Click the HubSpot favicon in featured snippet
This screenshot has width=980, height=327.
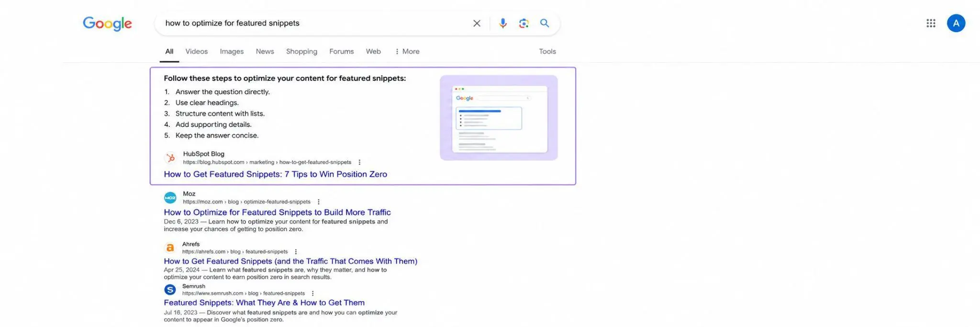click(x=170, y=158)
